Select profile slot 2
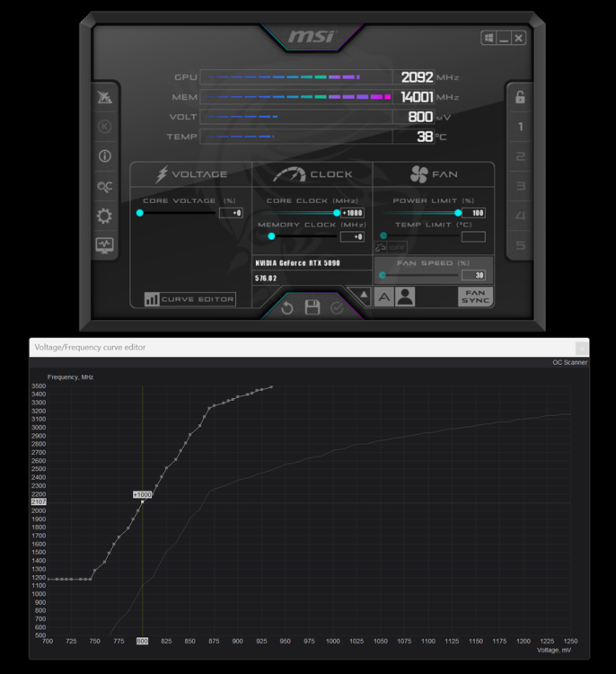 click(520, 156)
